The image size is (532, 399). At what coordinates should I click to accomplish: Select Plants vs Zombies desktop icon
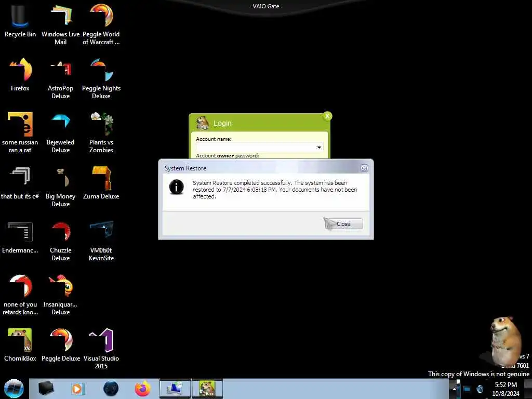101,132
